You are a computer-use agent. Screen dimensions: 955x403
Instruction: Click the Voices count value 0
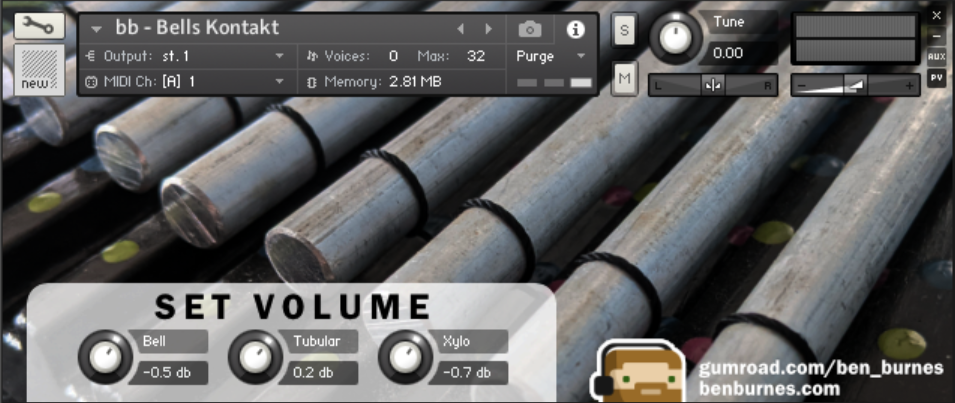click(393, 56)
